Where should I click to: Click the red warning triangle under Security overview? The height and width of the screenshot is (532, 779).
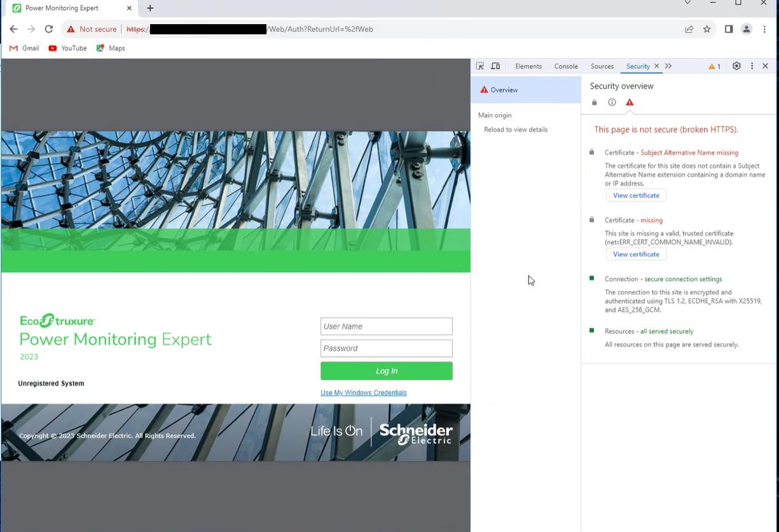point(630,102)
